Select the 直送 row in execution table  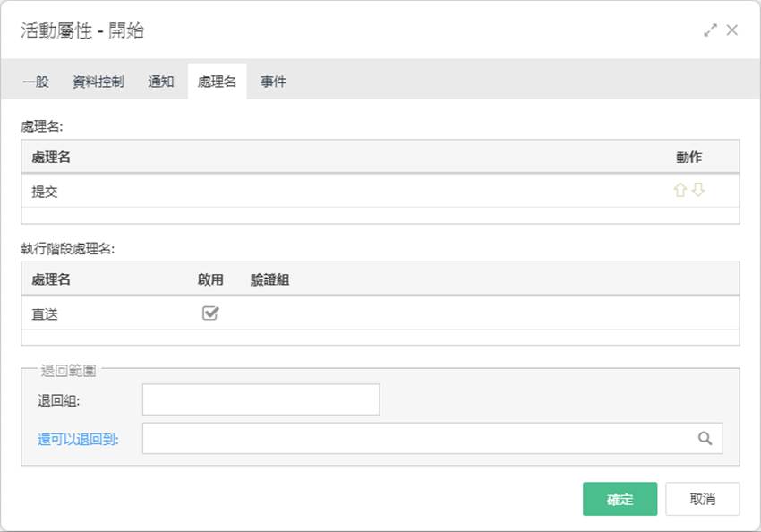click(380, 313)
